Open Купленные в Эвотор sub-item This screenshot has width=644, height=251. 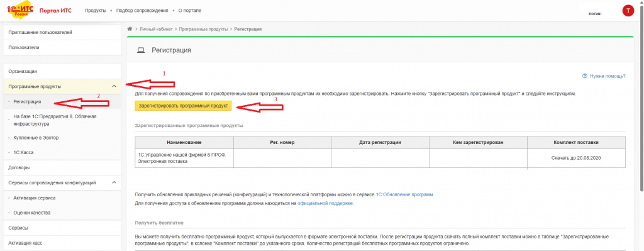(62, 138)
